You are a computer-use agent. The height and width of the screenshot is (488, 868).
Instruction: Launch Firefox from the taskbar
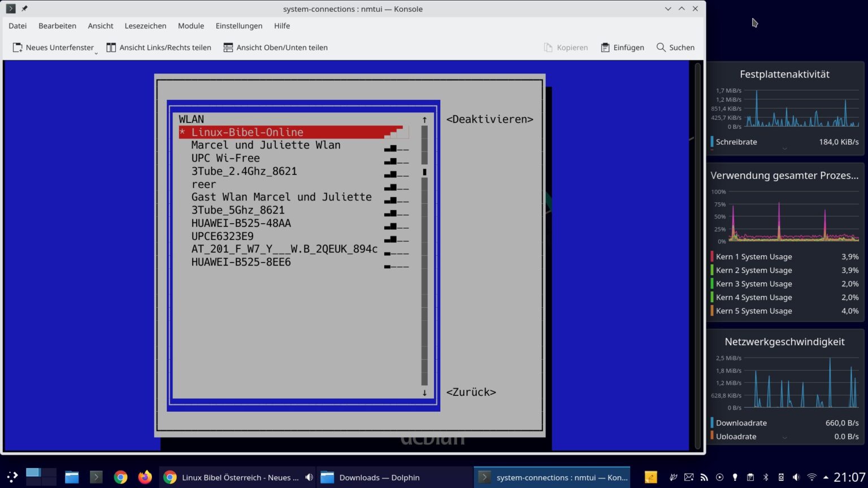pyautogui.click(x=145, y=477)
